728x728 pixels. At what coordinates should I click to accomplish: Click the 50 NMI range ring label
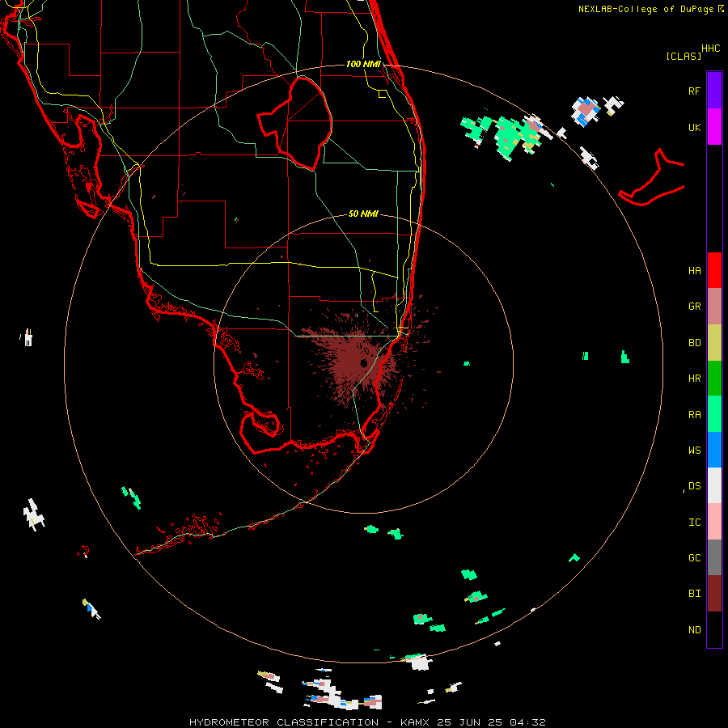[x=363, y=214]
